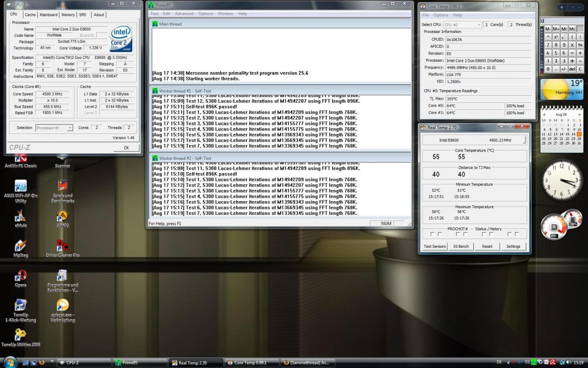This screenshot has height=368, width=588.
Task: Click the XS Bench button in Real Temp
Action: 461,246
